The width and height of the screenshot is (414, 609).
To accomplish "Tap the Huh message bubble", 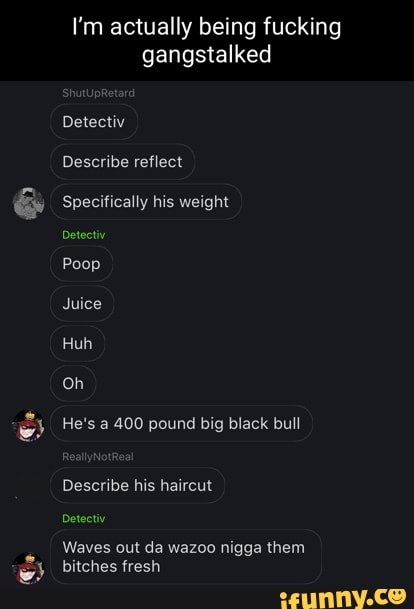I will (77, 344).
